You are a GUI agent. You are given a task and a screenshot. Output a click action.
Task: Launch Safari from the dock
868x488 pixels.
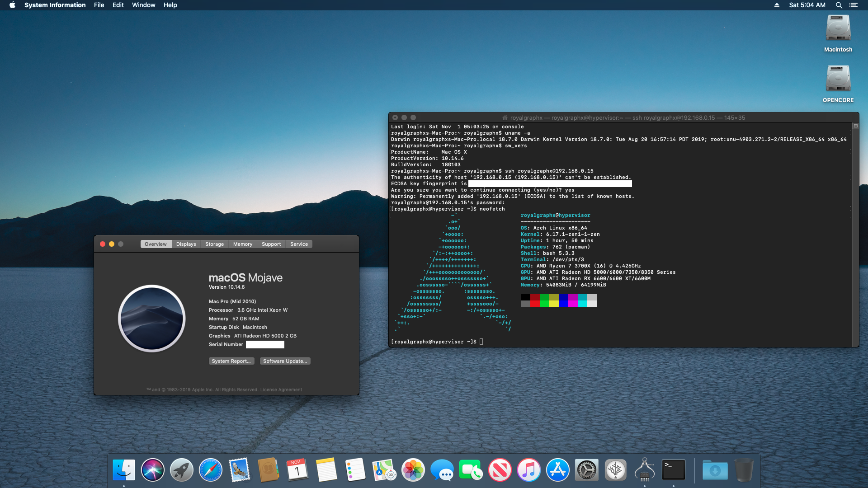tap(211, 470)
